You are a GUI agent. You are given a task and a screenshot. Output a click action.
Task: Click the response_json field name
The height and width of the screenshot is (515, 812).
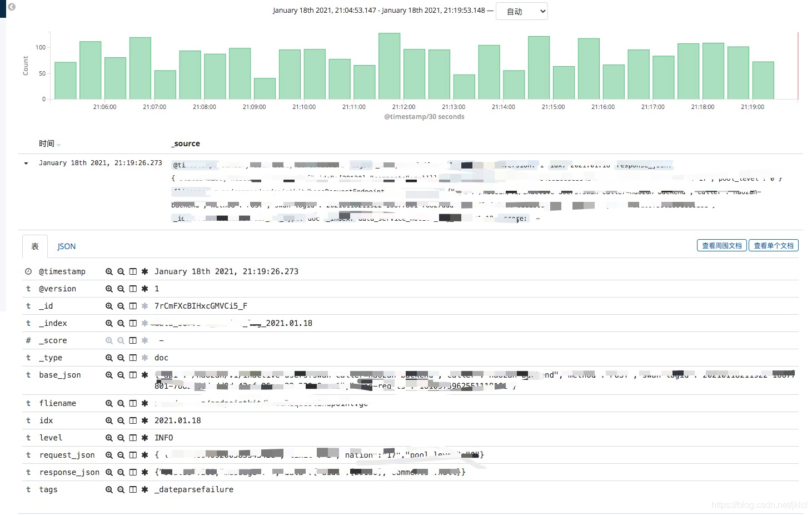click(69, 473)
